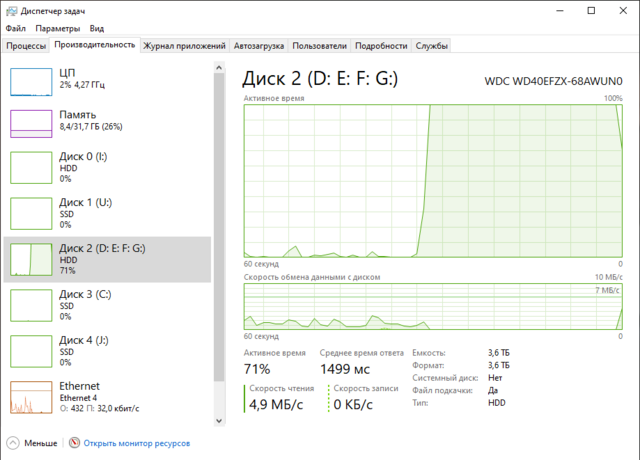This screenshot has height=460, width=640.
Task: Open the Параметры menu
Action: point(57,29)
